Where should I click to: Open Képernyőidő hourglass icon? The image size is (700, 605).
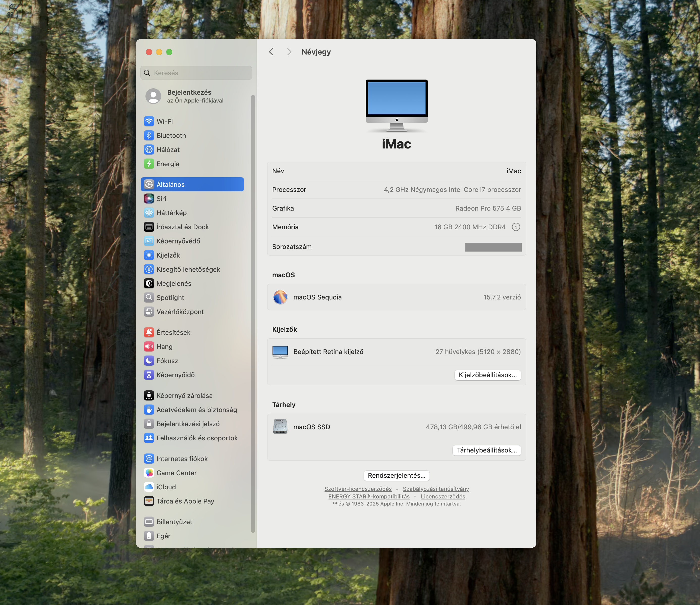[149, 375]
